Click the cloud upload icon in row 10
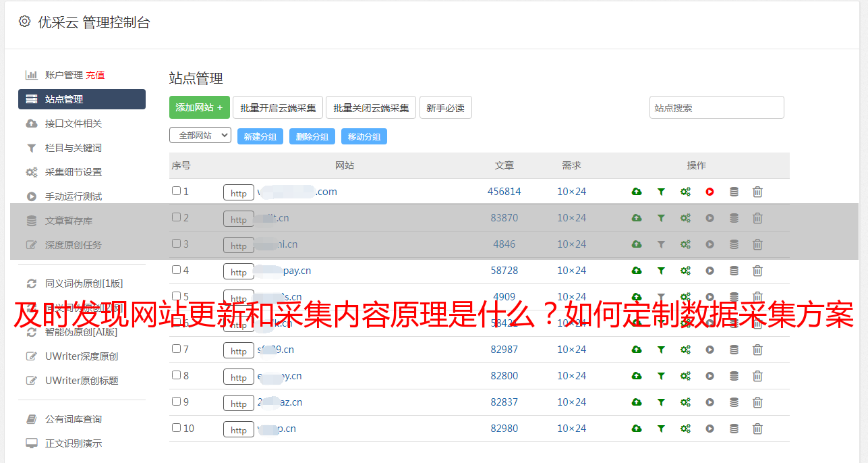 click(x=637, y=429)
